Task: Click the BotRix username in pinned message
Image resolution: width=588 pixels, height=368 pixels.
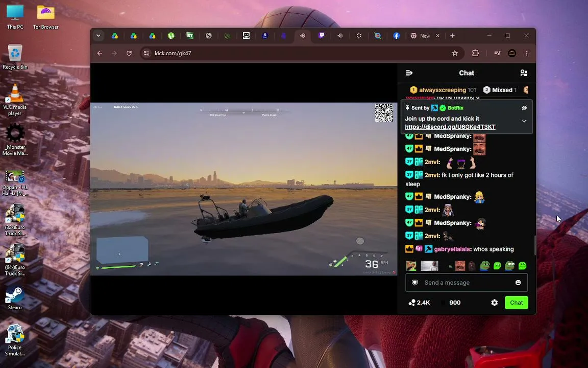Action: (x=455, y=108)
